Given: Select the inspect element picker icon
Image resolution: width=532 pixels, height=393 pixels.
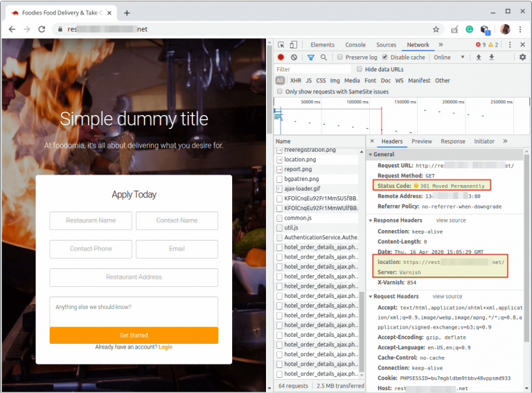Looking at the screenshot, I should [x=282, y=45].
